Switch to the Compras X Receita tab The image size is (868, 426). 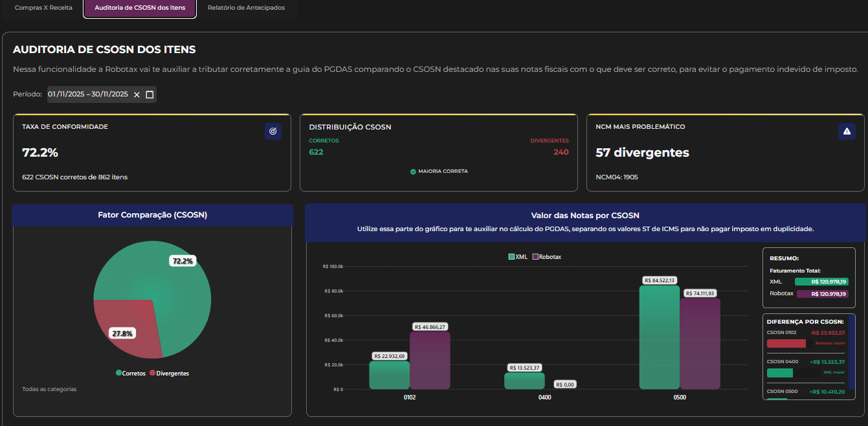coord(43,8)
